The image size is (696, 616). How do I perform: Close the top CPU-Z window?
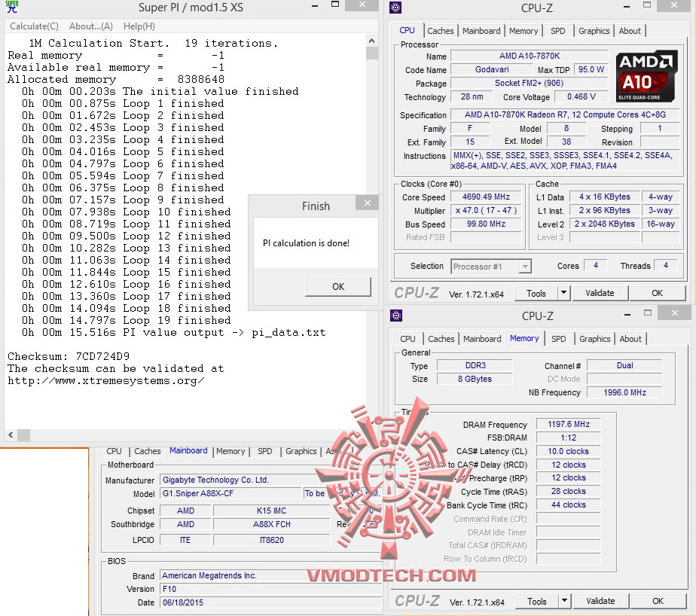[674, 5]
